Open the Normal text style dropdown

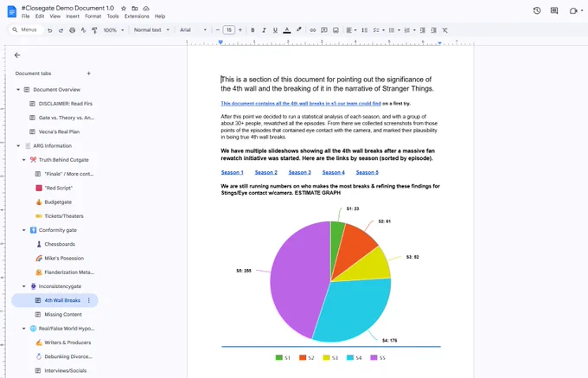(x=151, y=30)
